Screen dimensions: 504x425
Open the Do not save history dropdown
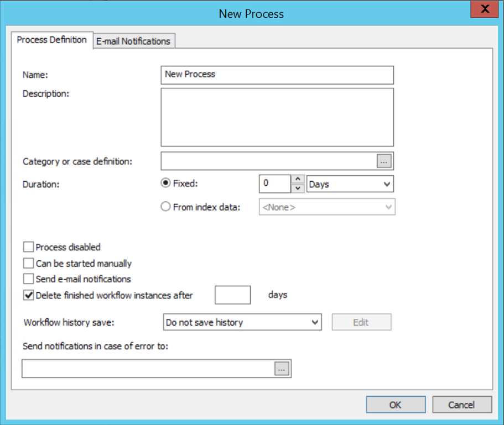point(242,322)
